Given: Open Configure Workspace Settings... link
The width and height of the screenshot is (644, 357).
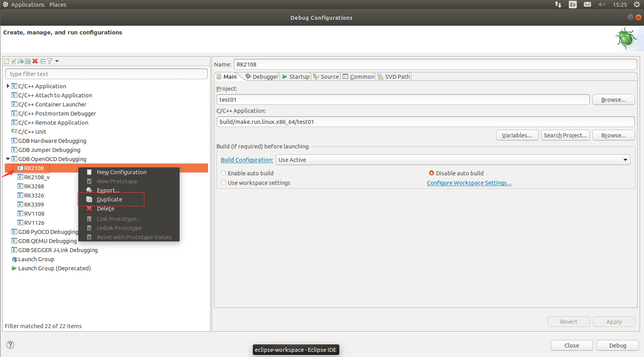Looking at the screenshot, I should [x=469, y=183].
